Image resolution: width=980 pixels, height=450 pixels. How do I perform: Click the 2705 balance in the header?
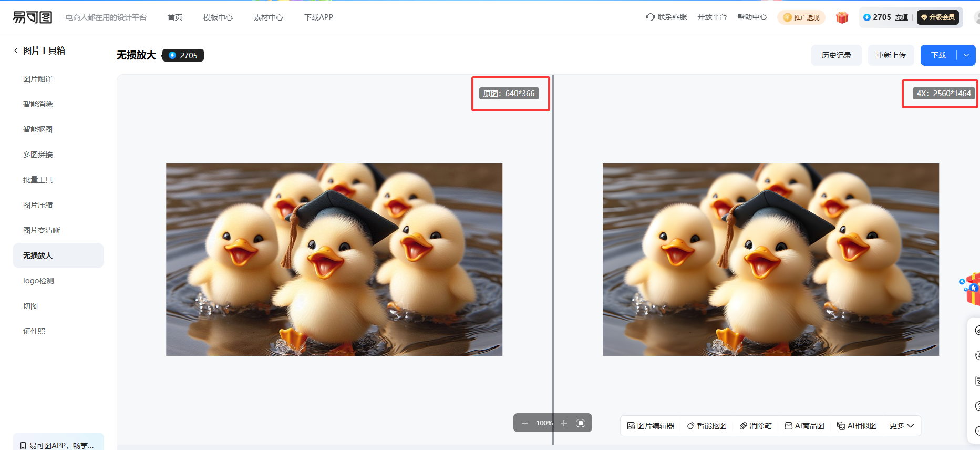point(882,17)
